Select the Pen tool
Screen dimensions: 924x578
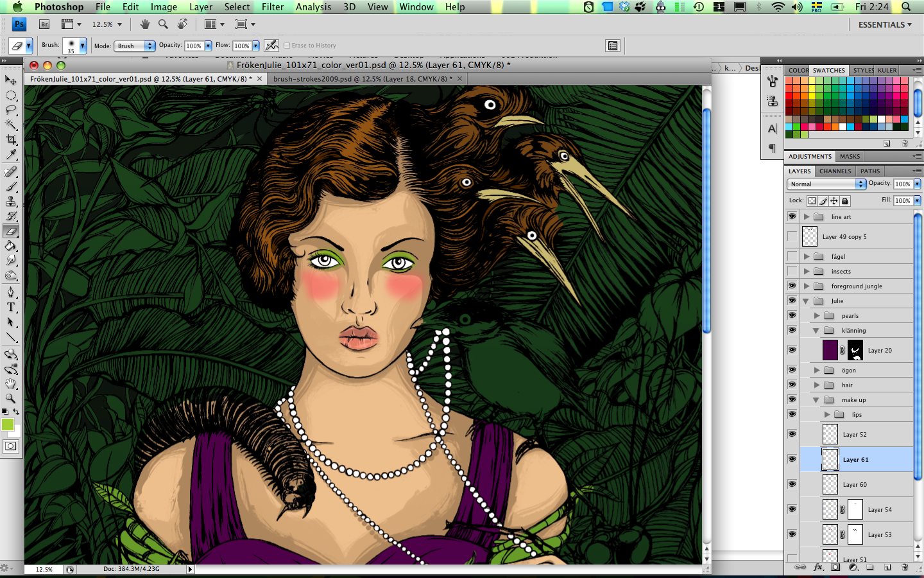click(11, 292)
